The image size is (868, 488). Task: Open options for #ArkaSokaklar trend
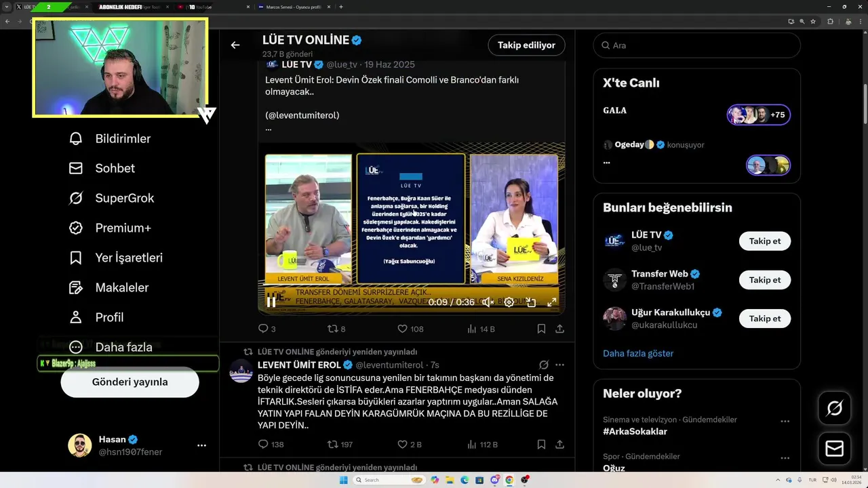tap(785, 422)
